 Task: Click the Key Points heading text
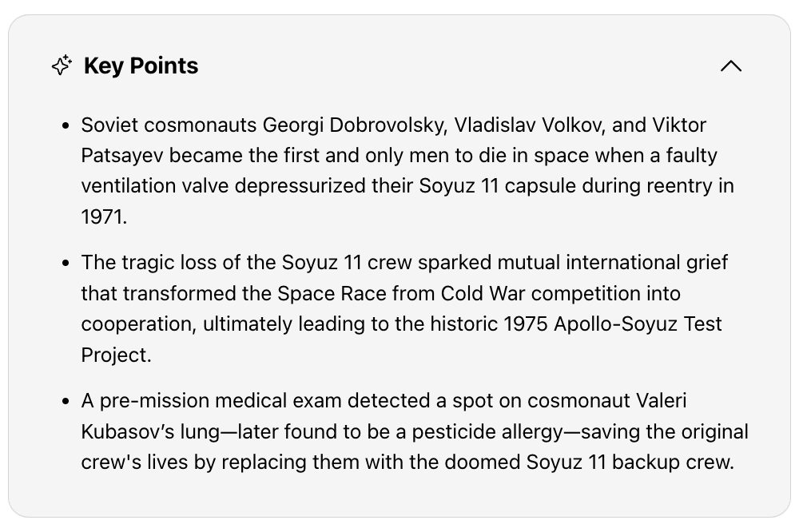141,66
